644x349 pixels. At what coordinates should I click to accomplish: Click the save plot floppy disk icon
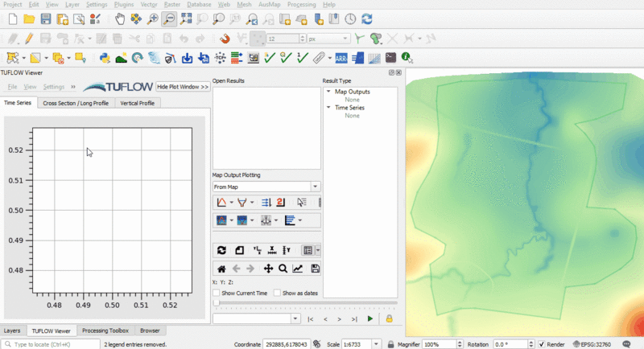point(316,269)
